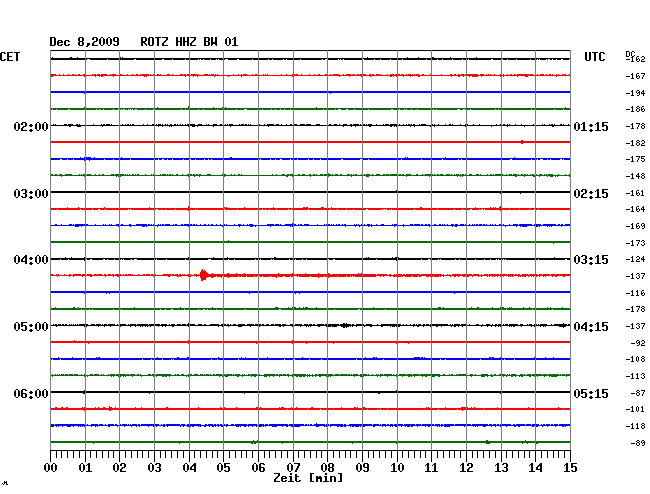This screenshot has width=650, height=494.
Task: Click minute tick label 12 on axis
Action: (466, 468)
